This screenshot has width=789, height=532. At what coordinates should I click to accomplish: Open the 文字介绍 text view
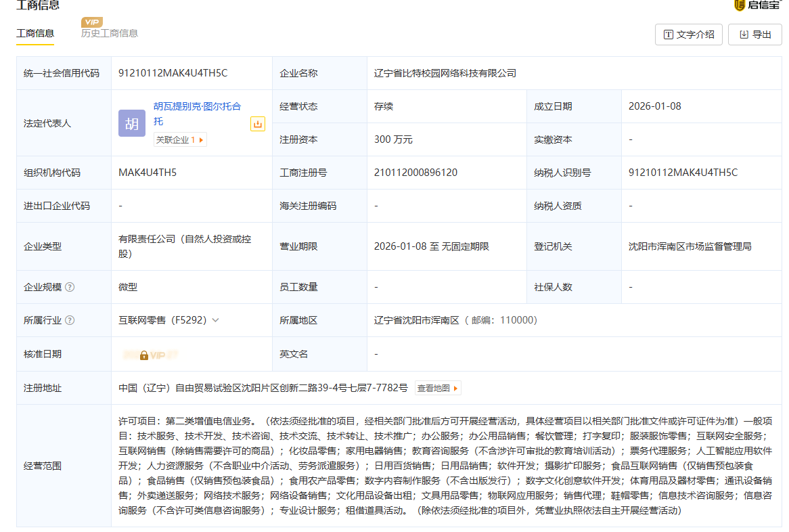(689, 35)
